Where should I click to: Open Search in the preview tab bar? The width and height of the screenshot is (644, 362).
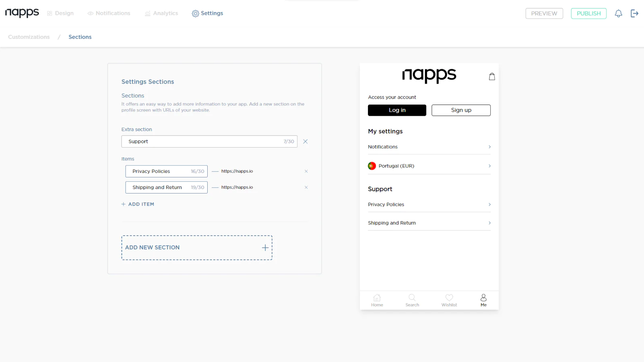pos(412,298)
